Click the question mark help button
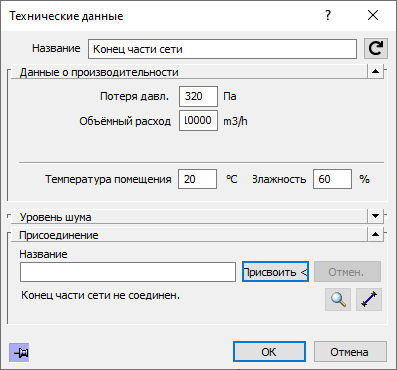 pos(328,15)
